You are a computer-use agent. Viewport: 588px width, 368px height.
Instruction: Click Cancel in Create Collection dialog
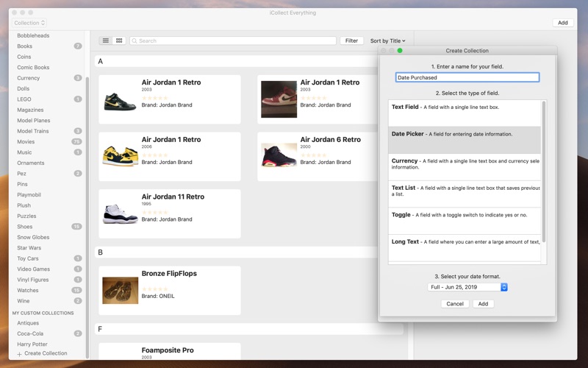tap(455, 304)
